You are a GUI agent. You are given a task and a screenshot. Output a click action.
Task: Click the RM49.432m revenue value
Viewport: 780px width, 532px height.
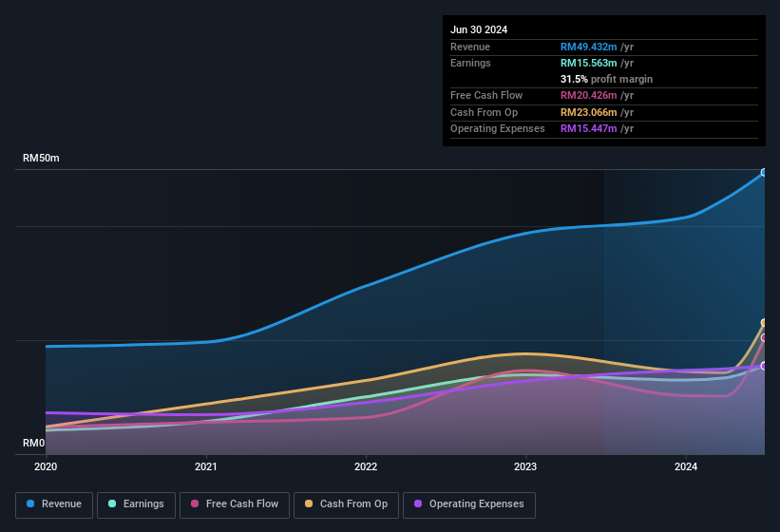coord(588,47)
